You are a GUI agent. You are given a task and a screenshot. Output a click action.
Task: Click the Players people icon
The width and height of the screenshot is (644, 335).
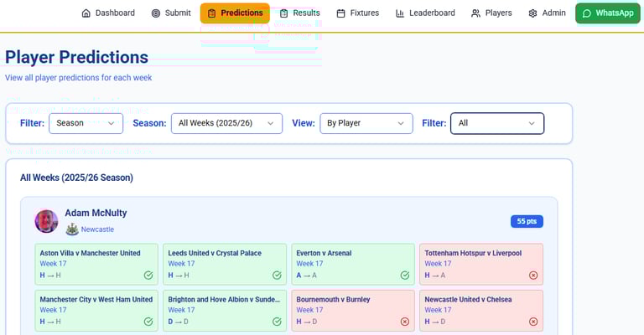tap(475, 13)
